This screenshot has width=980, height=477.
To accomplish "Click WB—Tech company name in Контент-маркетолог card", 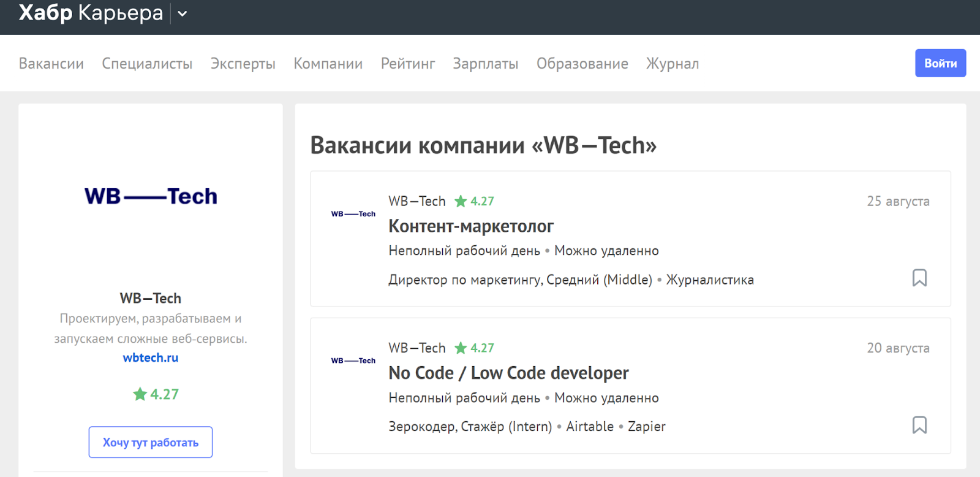I will point(417,201).
